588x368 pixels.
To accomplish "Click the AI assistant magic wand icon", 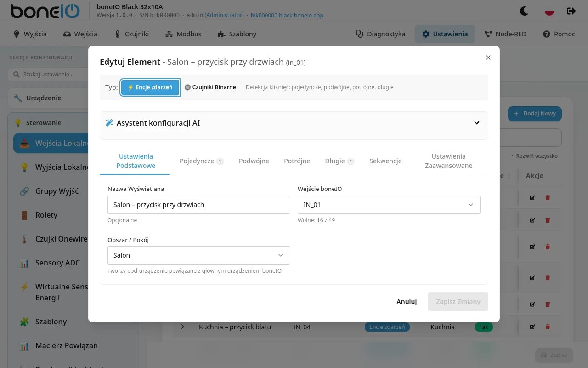I will [x=109, y=123].
